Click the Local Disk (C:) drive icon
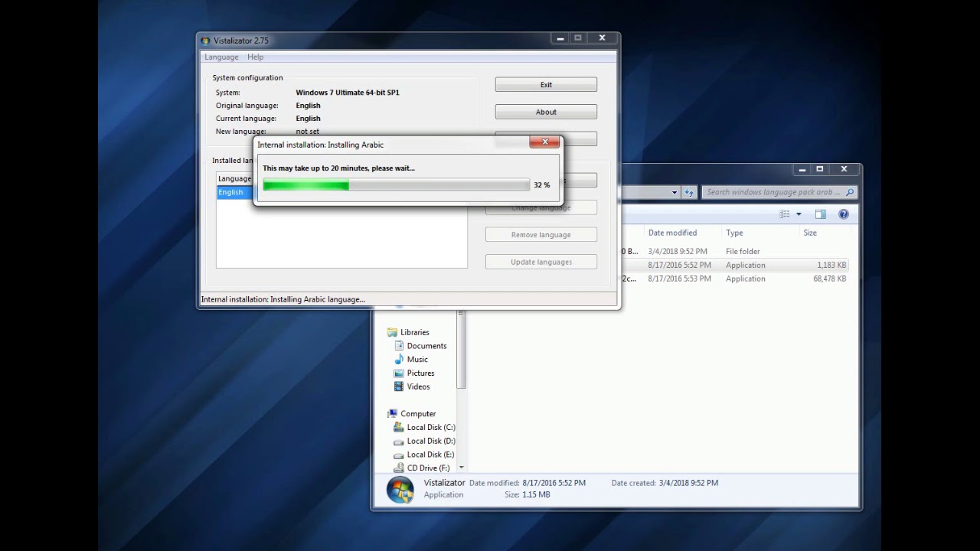 click(399, 427)
